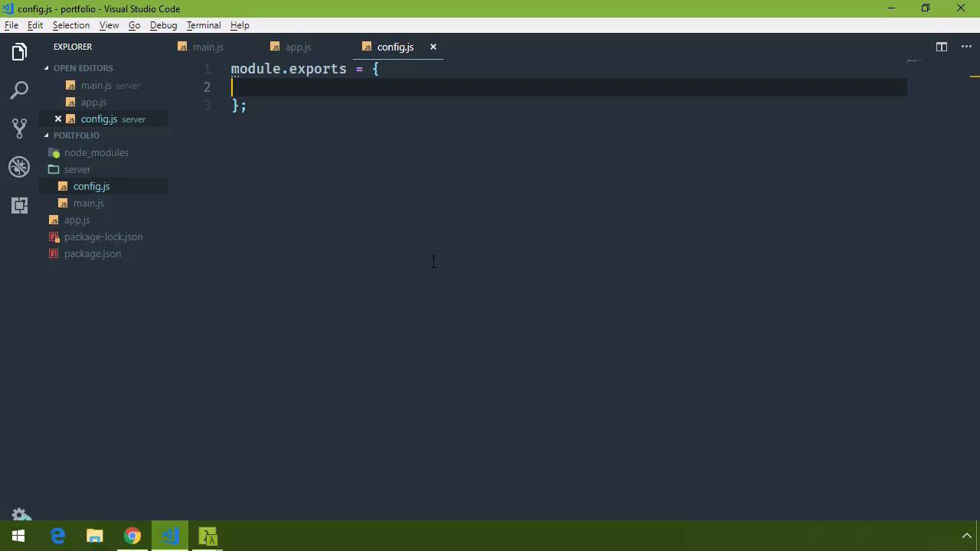Expand the node_modules folder
Viewport: 980px width, 551px height.
96,152
